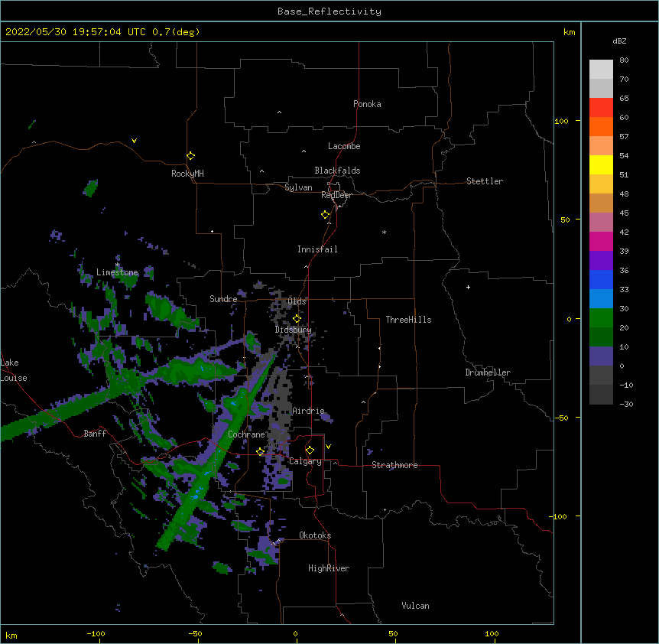The image size is (659, 644).
Task: Click the Olds city label
Action: click(297, 301)
